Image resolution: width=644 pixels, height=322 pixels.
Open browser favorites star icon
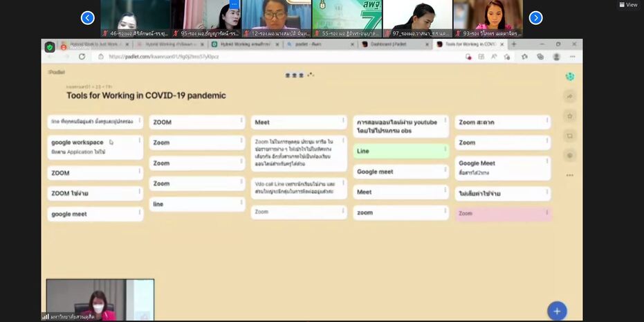pos(524,57)
